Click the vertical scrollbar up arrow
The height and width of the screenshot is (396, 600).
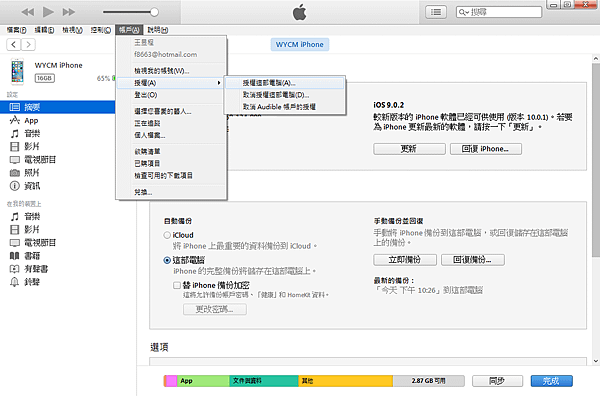pyautogui.click(x=596, y=59)
